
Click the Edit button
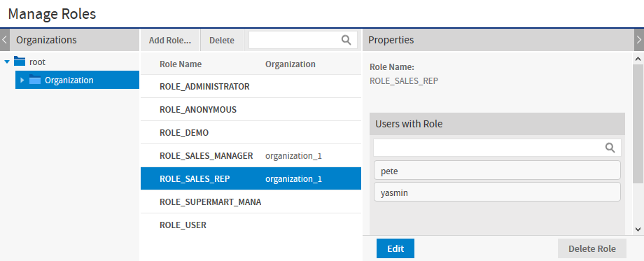[395, 248]
